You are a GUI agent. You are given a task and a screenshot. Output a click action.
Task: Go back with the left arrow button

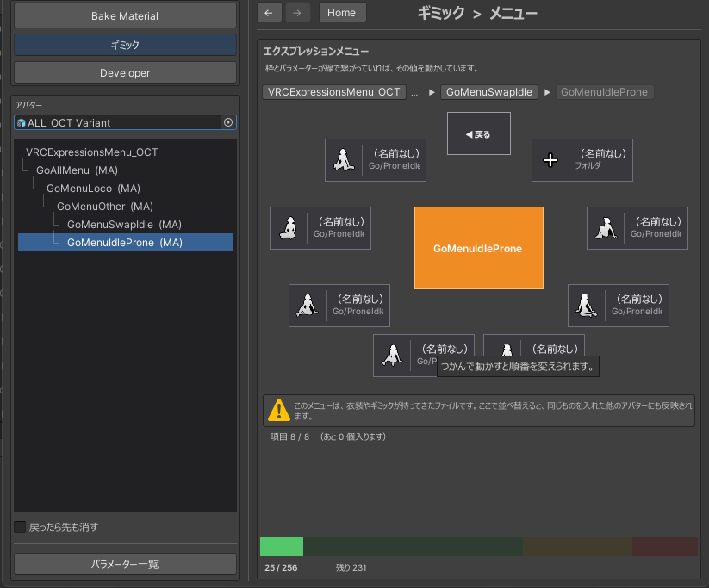[269, 13]
